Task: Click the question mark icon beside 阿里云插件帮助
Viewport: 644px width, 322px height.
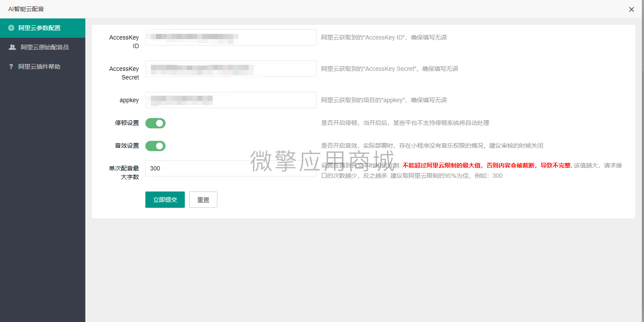Action: coord(11,67)
